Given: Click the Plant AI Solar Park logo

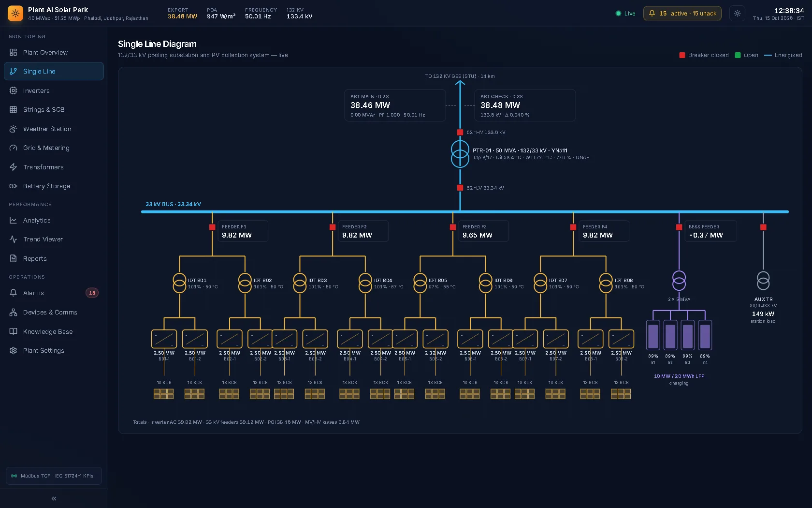Looking at the screenshot, I should pos(15,14).
